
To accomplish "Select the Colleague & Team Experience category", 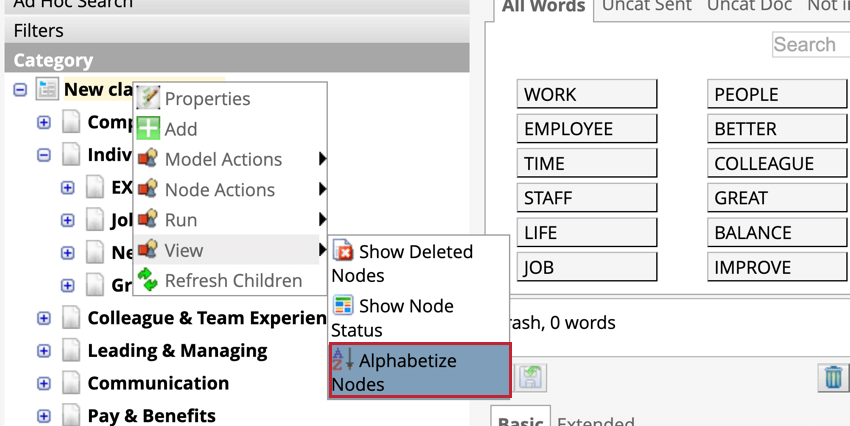I will (201, 319).
